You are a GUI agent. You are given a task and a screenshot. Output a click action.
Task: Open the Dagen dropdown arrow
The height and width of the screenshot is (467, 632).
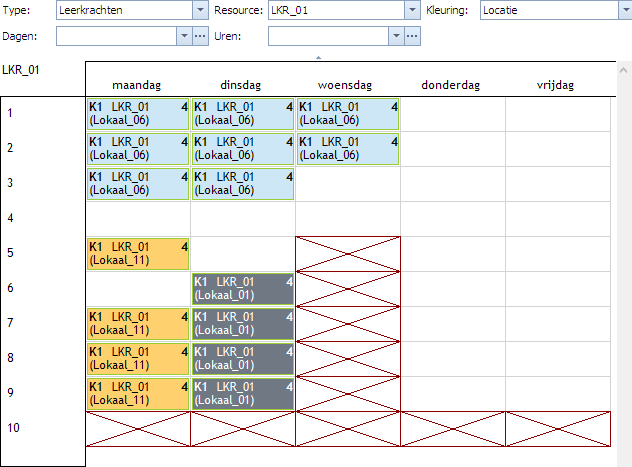[x=184, y=36]
